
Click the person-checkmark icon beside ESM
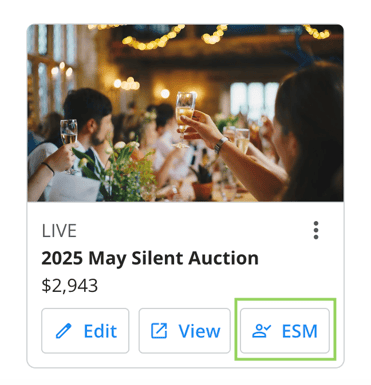[262, 331]
